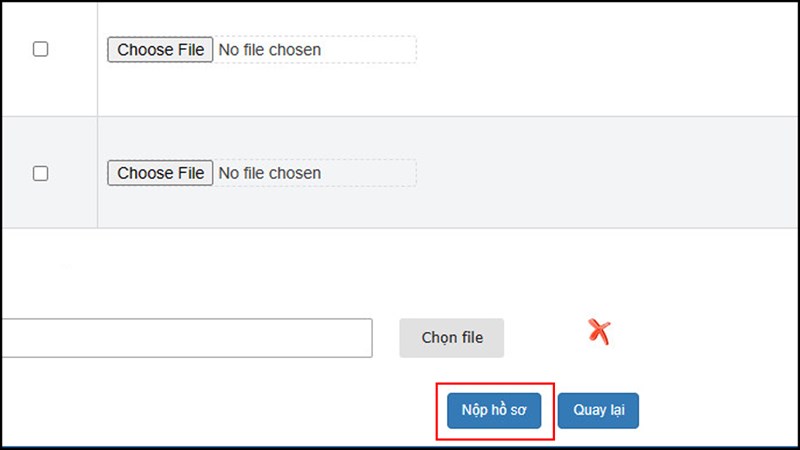Click the "Chọn file" gray button

[452, 338]
